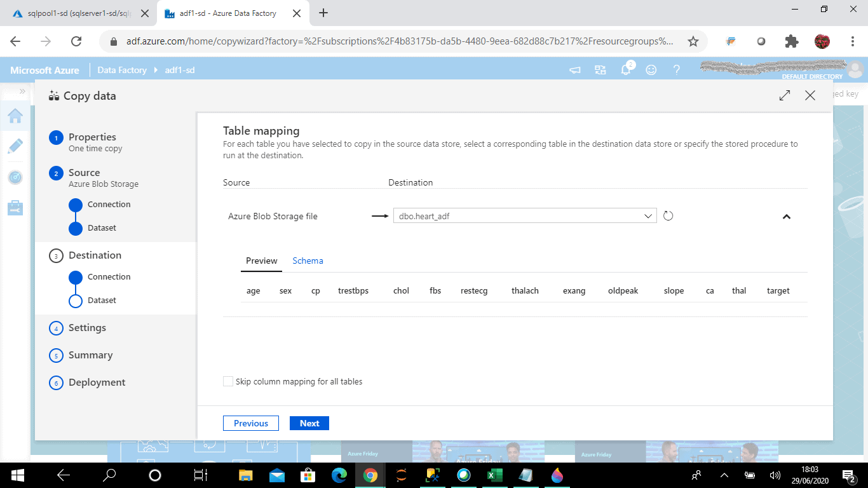Open a new browser tab
This screenshot has height=488, width=868.
pyautogui.click(x=323, y=13)
